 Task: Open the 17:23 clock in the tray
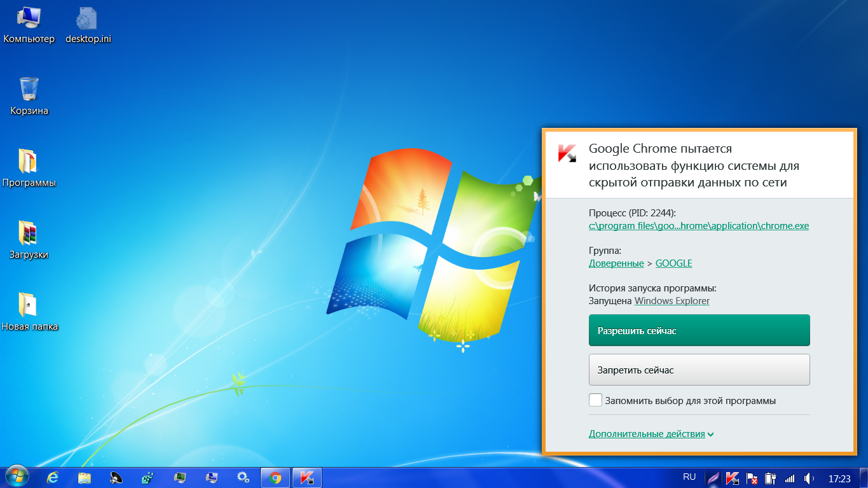point(839,478)
